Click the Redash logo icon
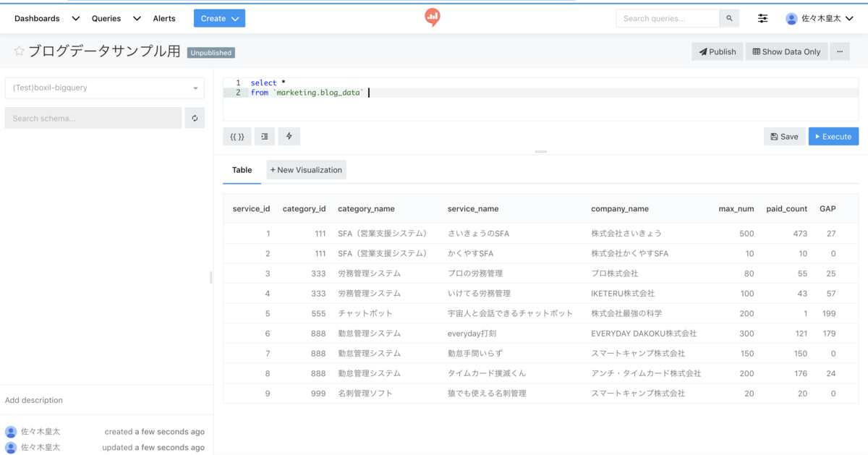 [433, 17]
